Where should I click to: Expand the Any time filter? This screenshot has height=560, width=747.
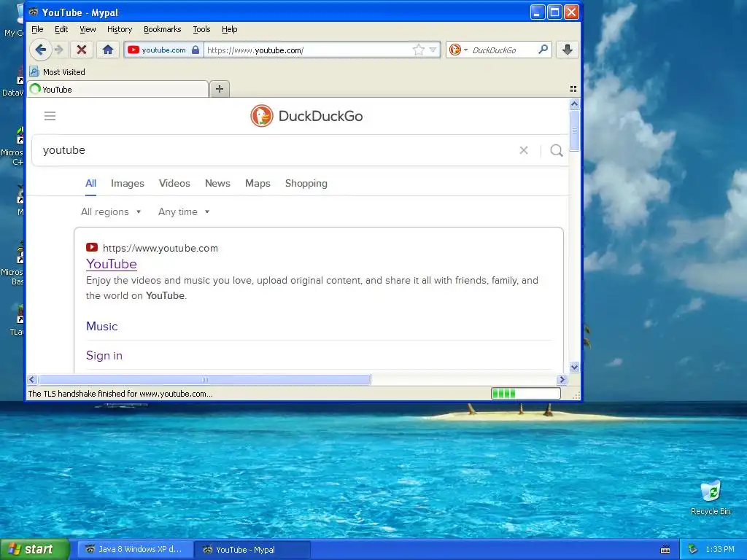tap(184, 212)
